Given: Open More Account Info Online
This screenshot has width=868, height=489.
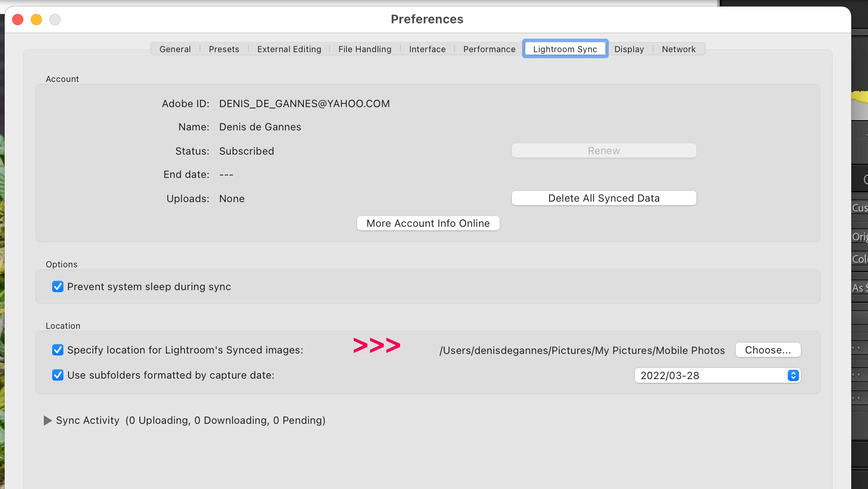Looking at the screenshot, I should (428, 223).
